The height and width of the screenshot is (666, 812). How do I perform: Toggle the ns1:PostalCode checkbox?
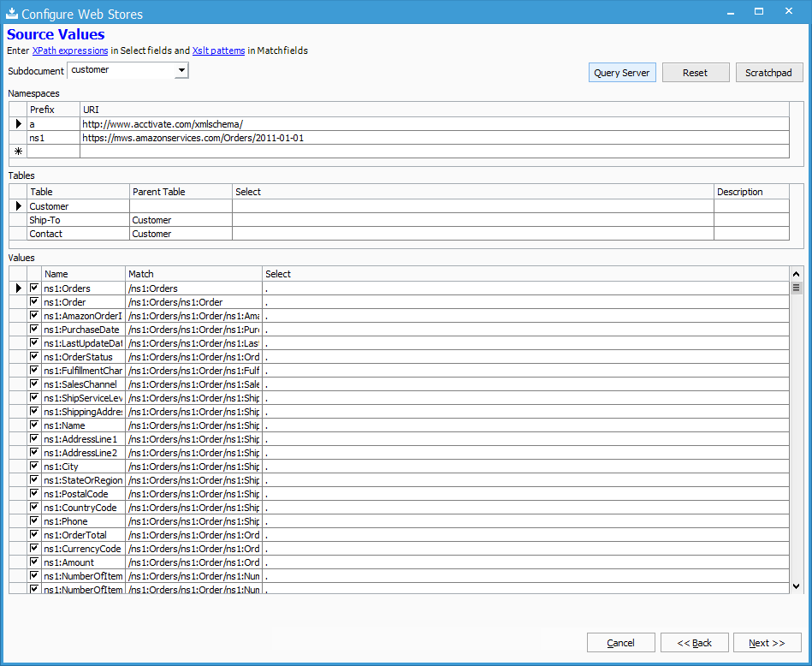point(34,493)
